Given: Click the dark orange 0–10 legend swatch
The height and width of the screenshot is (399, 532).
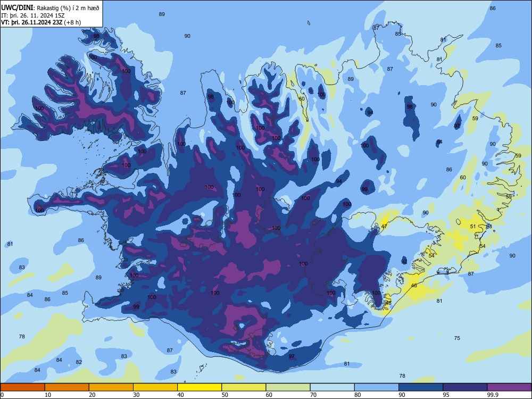Looking at the screenshot, I should pyautogui.click(x=22, y=387).
